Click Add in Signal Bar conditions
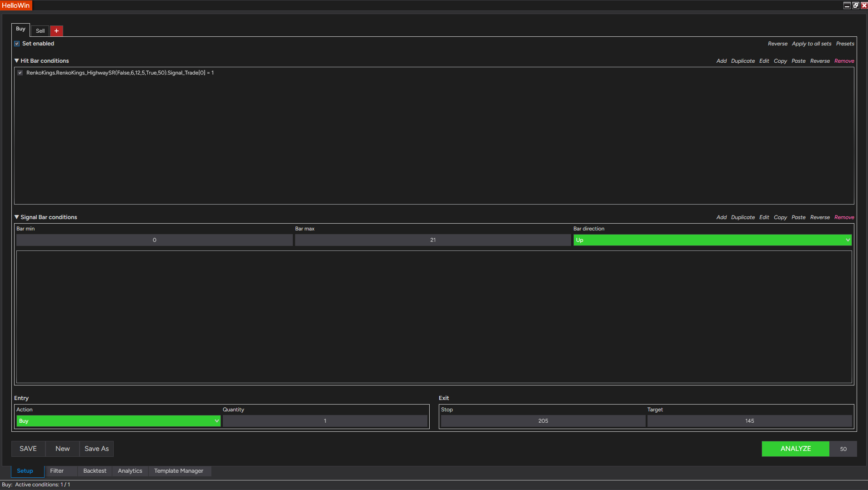Screen dimensions: 868x490 pyautogui.click(x=722, y=217)
